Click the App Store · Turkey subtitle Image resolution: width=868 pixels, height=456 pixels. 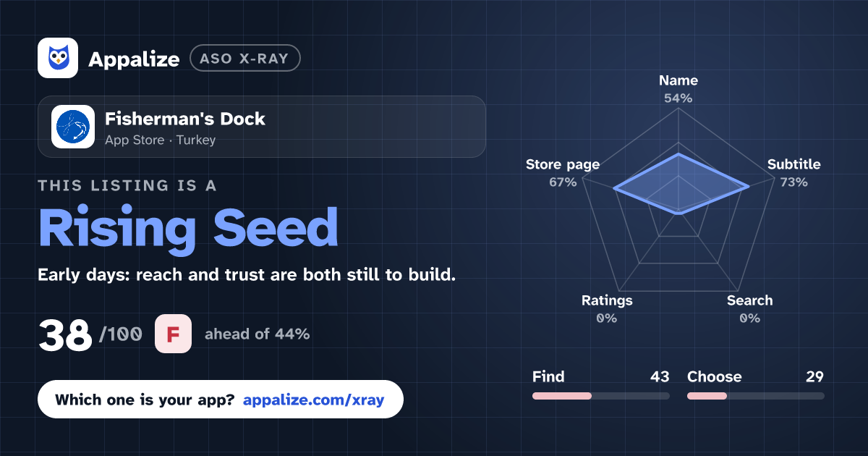161,140
